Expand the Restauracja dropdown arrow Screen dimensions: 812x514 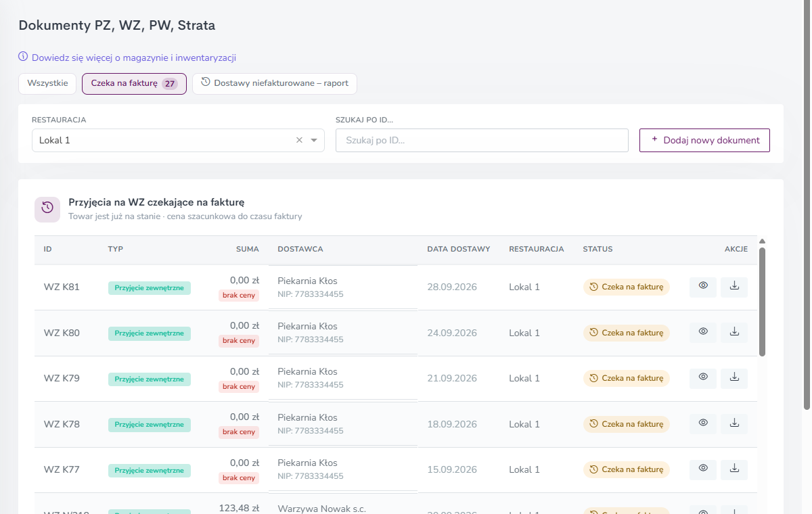[314, 141]
